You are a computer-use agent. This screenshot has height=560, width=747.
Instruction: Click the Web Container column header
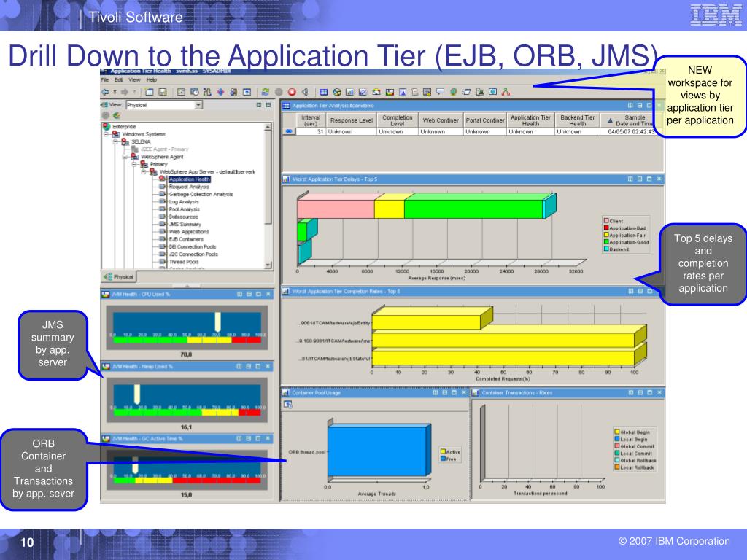[441, 120]
